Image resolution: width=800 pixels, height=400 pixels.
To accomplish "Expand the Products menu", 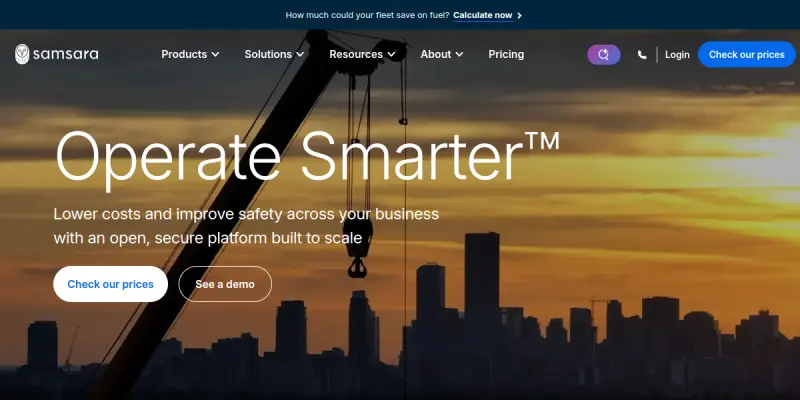I will tap(190, 54).
